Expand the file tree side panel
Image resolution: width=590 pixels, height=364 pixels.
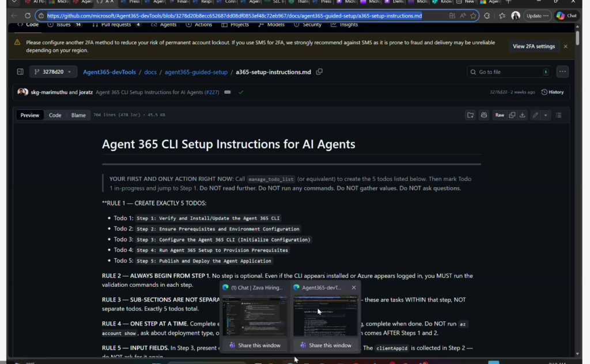pyautogui.click(x=20, y=72)
